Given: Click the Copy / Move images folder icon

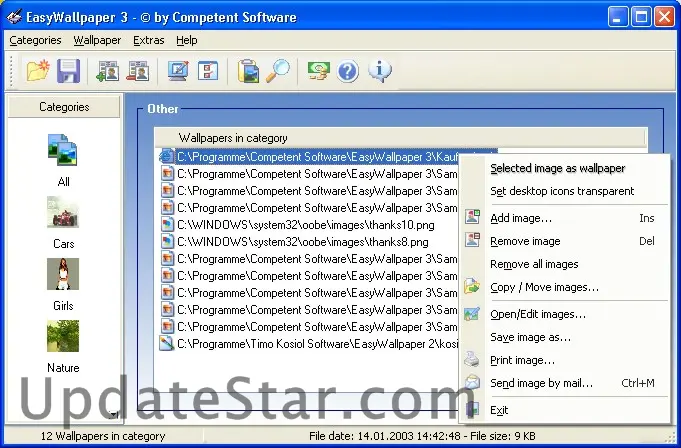Looking at the screenshot, I should (x=472, y=286).
